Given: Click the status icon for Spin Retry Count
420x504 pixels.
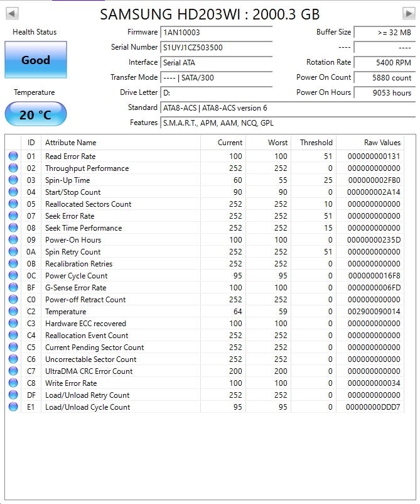Looking at the screenshot, I should (13, 251).
